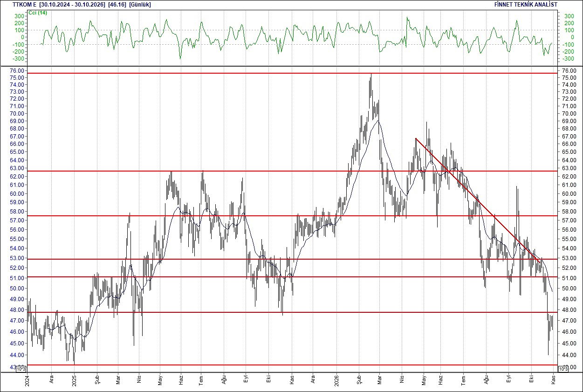
Task: Click 48.00 on the left price axis
Action: click(18, 309)
